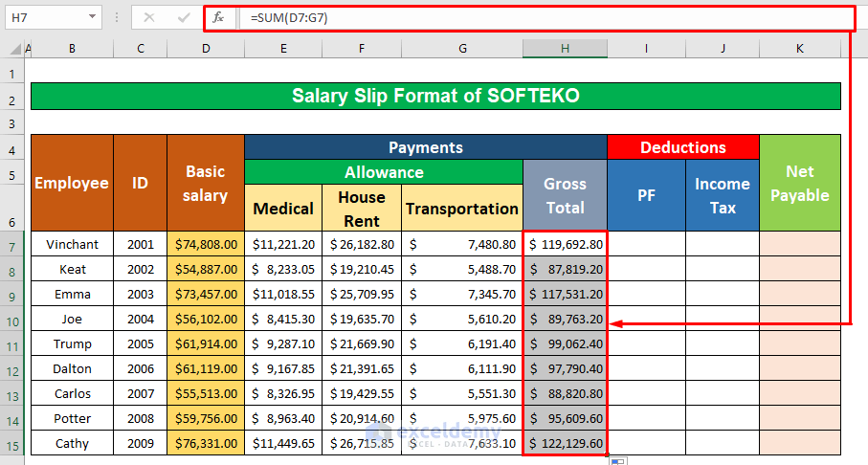
Task: Select row 15 header
Action: pyautogui.click(x=11, y=444)
